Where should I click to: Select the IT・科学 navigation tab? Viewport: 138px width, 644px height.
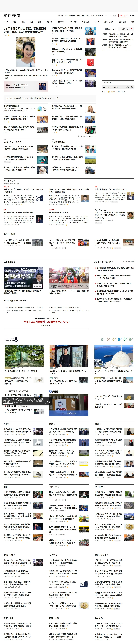tap(73, 22)
